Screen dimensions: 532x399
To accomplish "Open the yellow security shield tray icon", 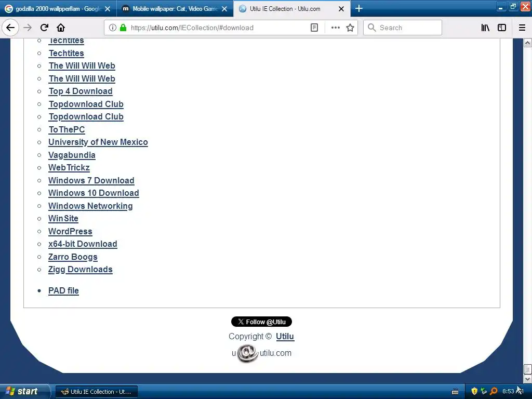I will [x=474, y=391].
